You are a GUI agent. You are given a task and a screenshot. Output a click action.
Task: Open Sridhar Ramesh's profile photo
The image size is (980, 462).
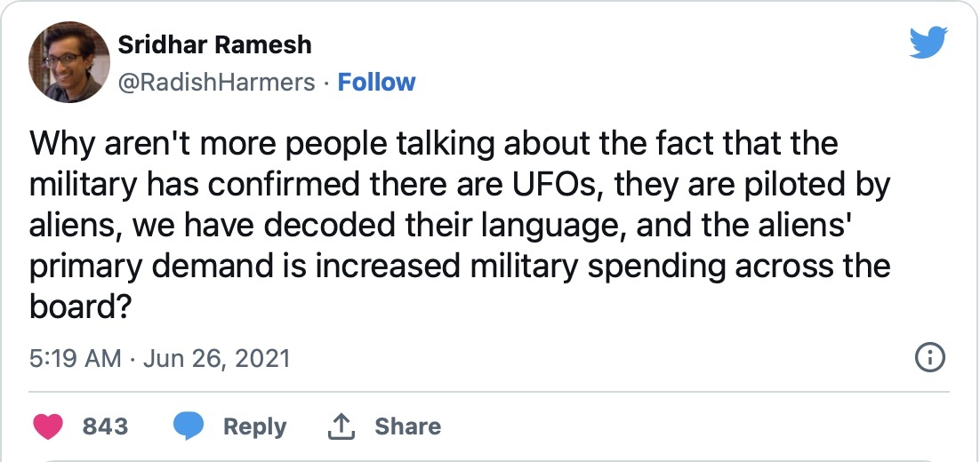pos(68,63)
